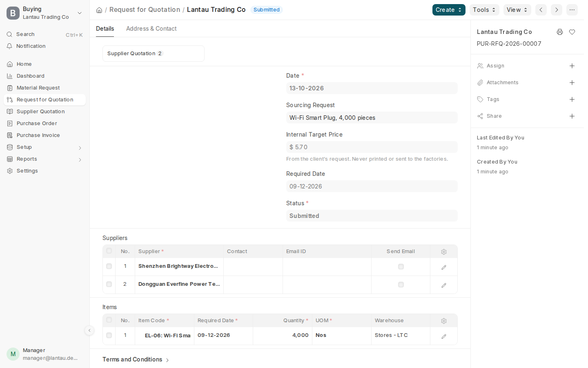Toggle Send Email for Dongguan Everfine

(x=401, y=285)
